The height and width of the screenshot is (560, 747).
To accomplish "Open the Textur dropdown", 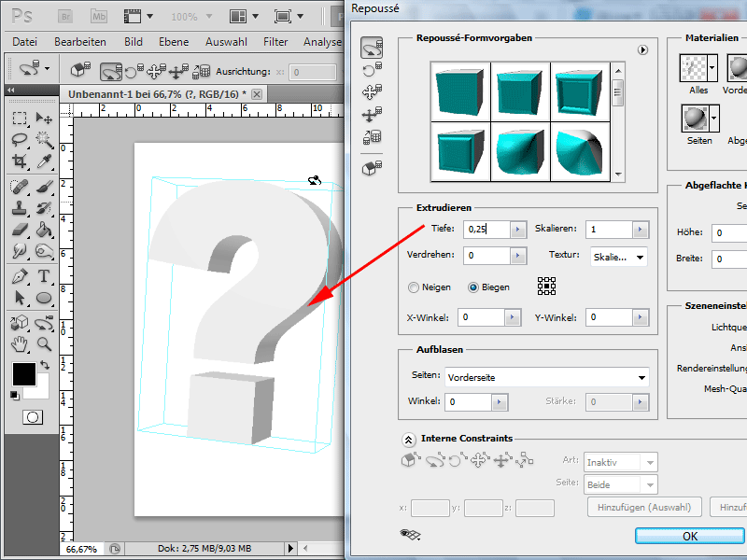I will coord(618,258).
